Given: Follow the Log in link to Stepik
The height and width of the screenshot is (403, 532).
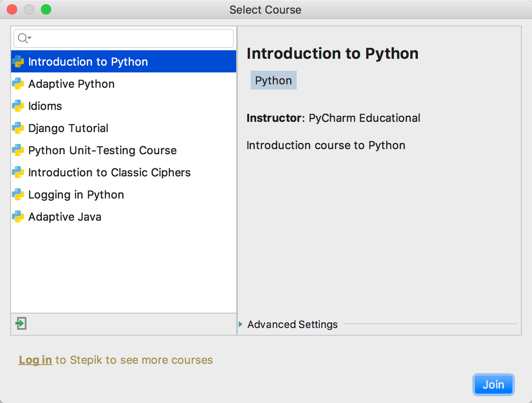Looking at the screenshot, I should (35, 360).
